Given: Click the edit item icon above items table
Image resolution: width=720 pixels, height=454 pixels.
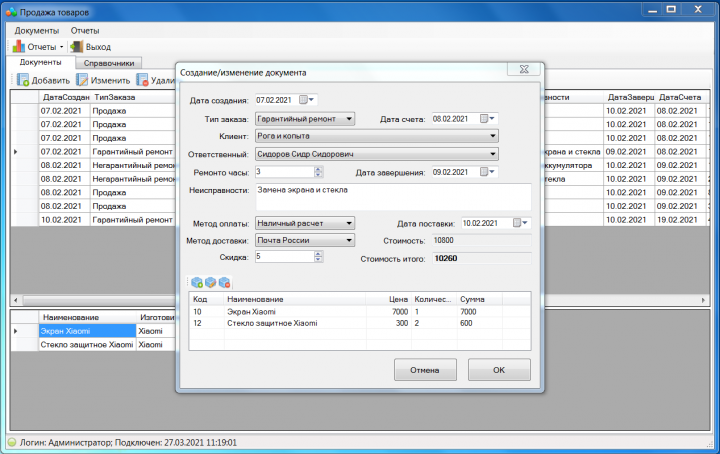Looking at the screenshot, I should [211, 282].
